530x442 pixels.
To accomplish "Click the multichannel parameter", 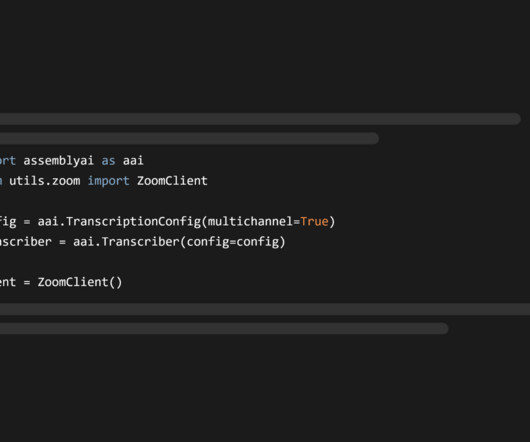I will point(250,222).
